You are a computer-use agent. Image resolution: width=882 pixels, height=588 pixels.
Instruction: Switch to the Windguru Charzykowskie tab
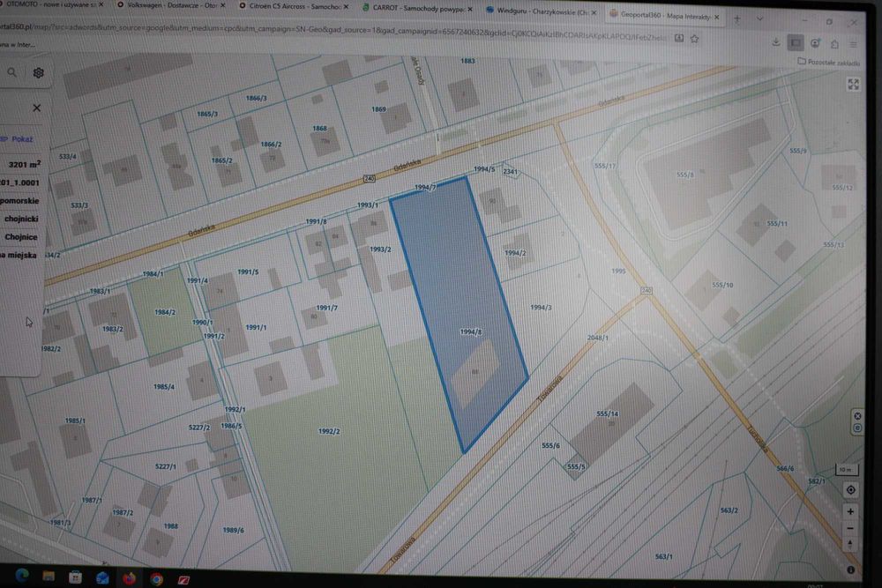pyautogui.click(x=541, y=11)
